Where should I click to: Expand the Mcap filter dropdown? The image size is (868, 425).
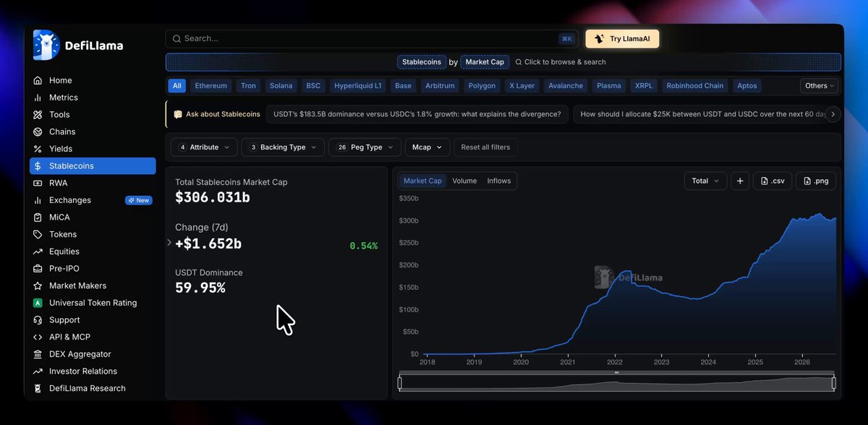427,147
